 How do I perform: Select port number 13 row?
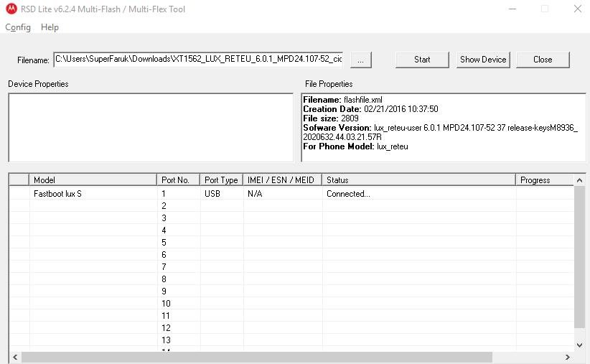(291, 340)
